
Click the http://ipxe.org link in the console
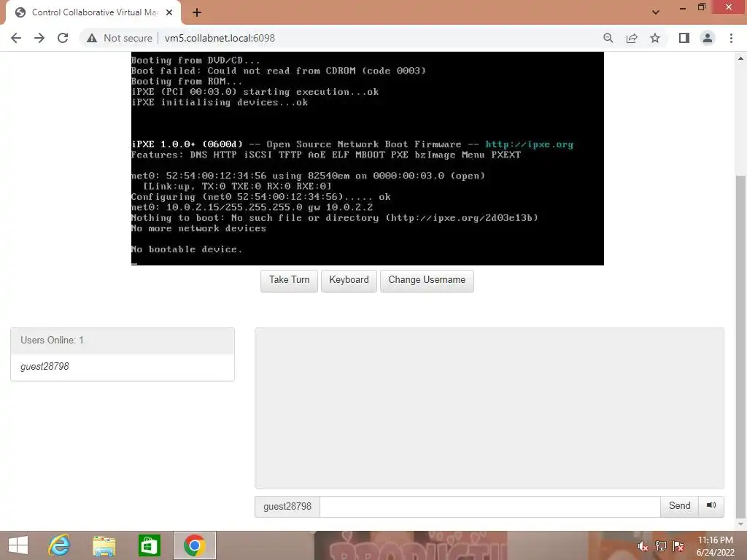point(530,144)
